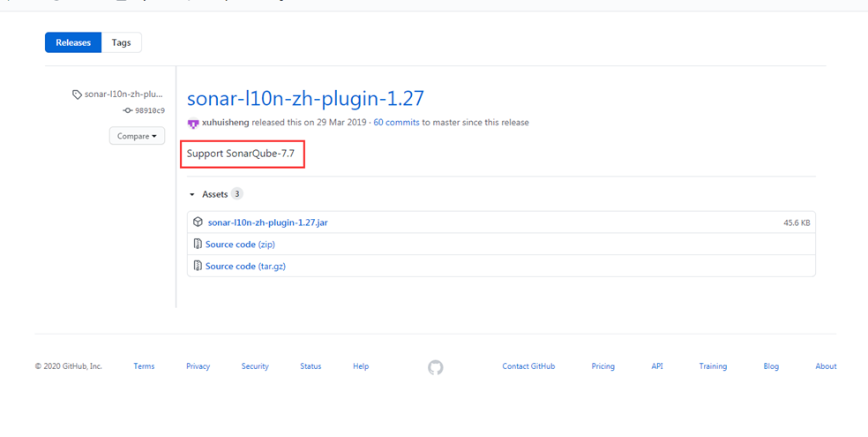The height and width of the screenshot is (437, 868).
Task: Click the archive icon beside Source code (tar.gz)
Action: tap(198, 266)
